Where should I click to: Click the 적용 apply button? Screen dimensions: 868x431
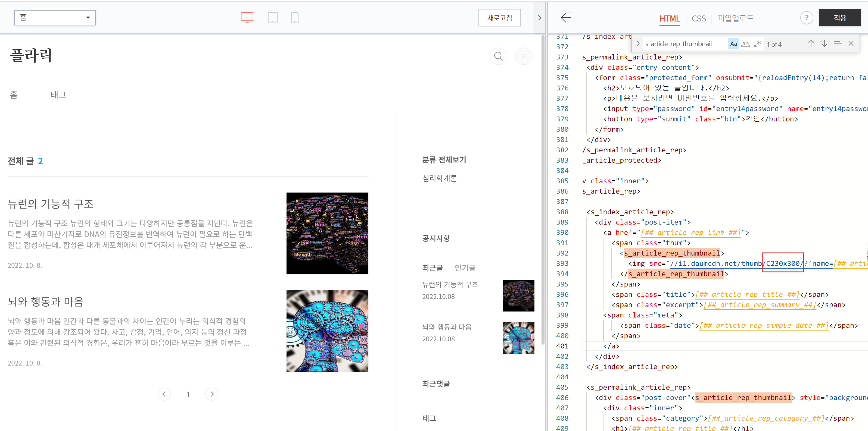point(839,18)
